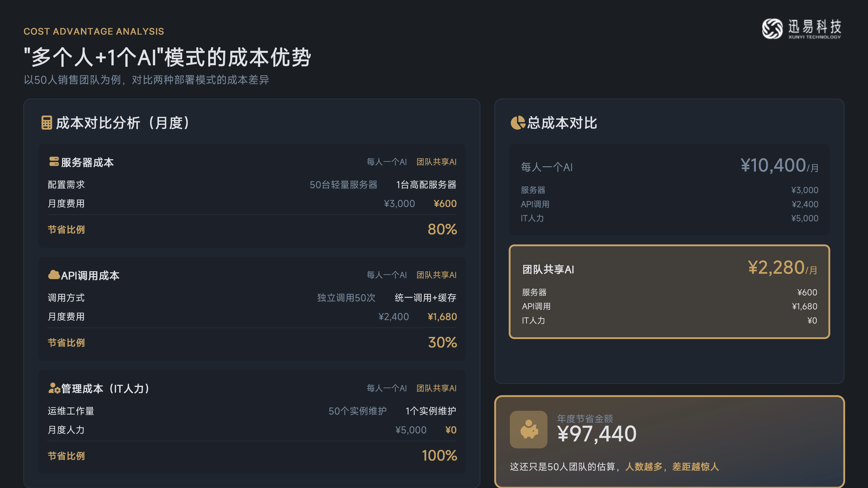
Task: Click the 30% API savings percentage
Action: tap(442, 343)
